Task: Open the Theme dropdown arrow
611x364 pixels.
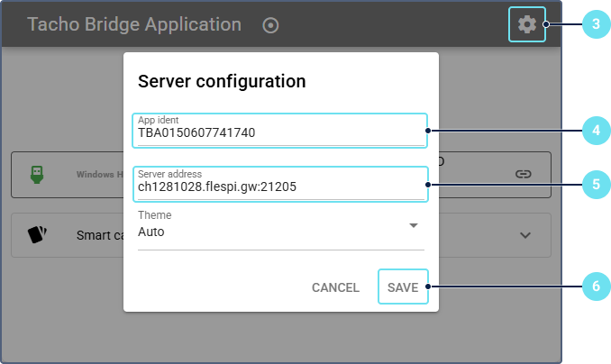Action: 414,225
